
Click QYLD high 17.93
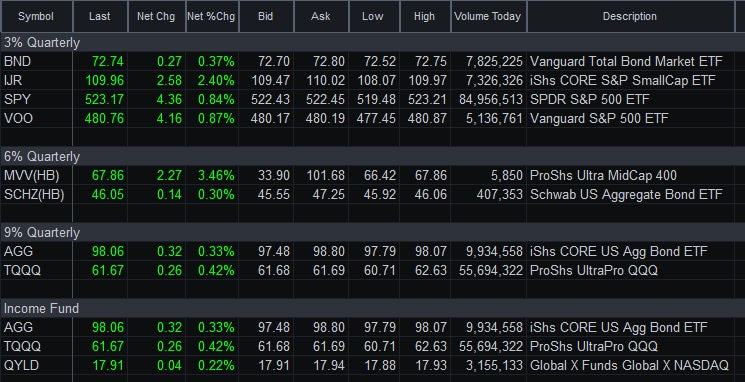(x=431, y=365)
